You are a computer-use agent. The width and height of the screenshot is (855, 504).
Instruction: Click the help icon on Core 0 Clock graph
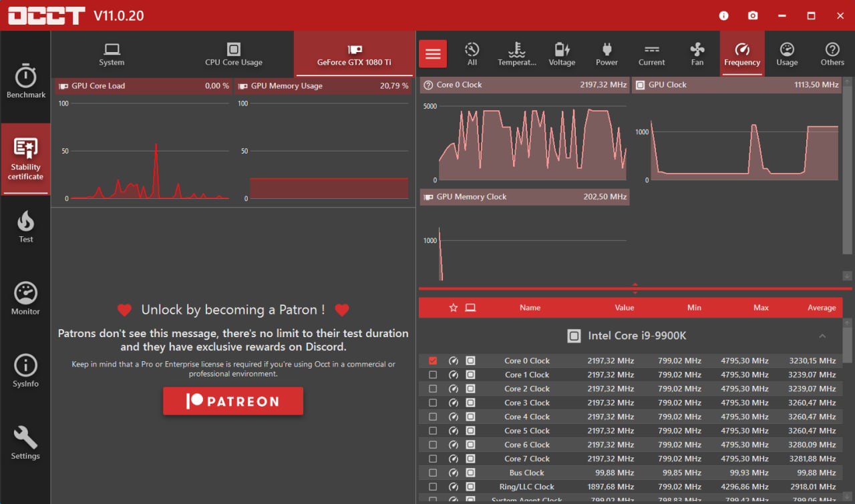(x=428, y=85)
